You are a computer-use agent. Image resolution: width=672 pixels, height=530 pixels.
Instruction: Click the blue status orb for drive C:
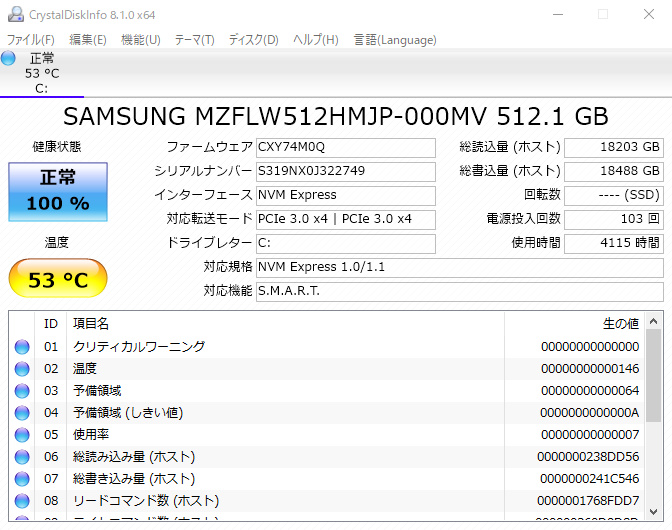(8, 58)
